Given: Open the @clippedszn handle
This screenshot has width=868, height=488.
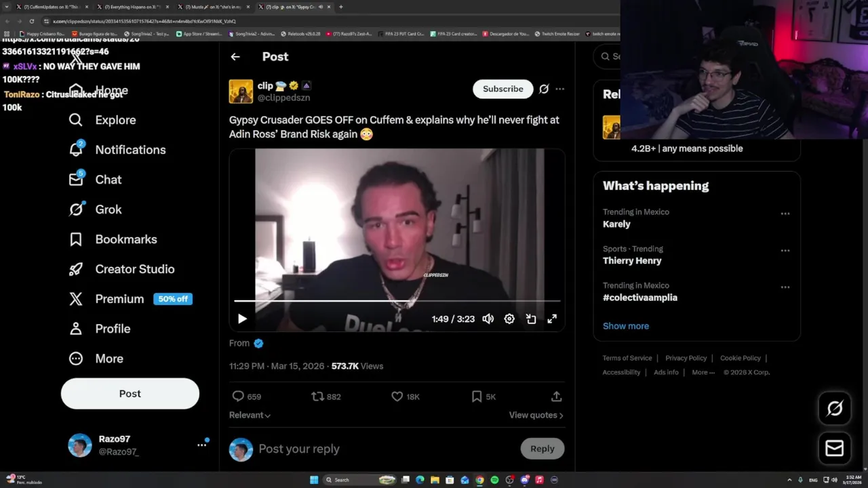Looking at the screenshot, I should [x=283, y=98].
